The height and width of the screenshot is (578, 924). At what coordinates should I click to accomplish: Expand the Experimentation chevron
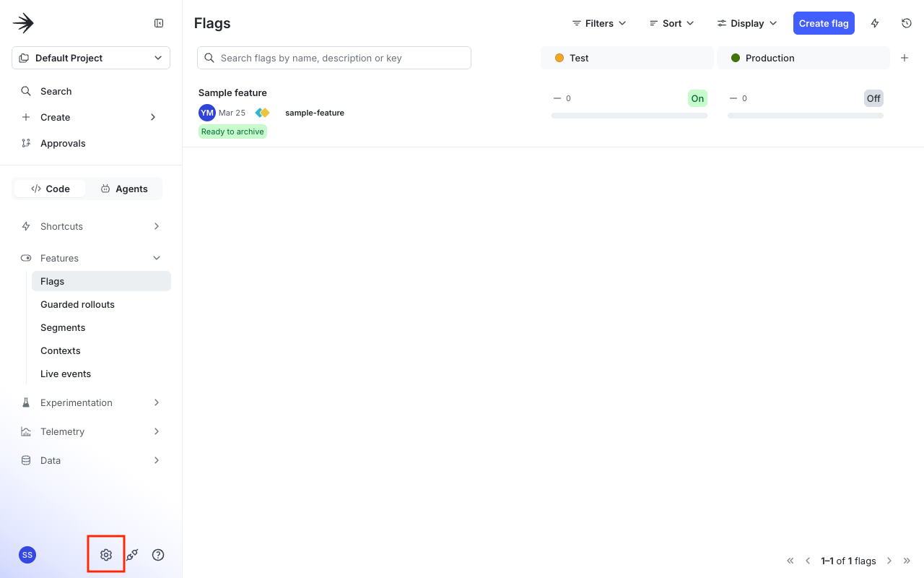(x=157, y=402)
